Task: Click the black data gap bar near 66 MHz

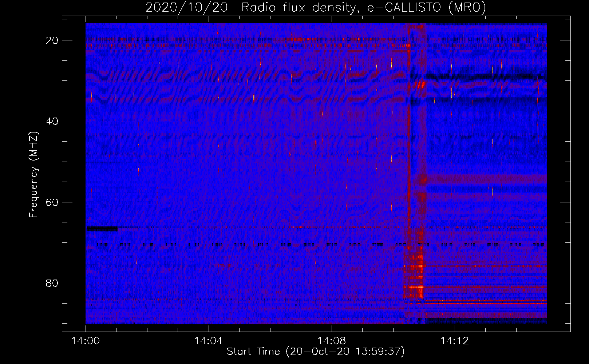Action: (x=102, y=228)
